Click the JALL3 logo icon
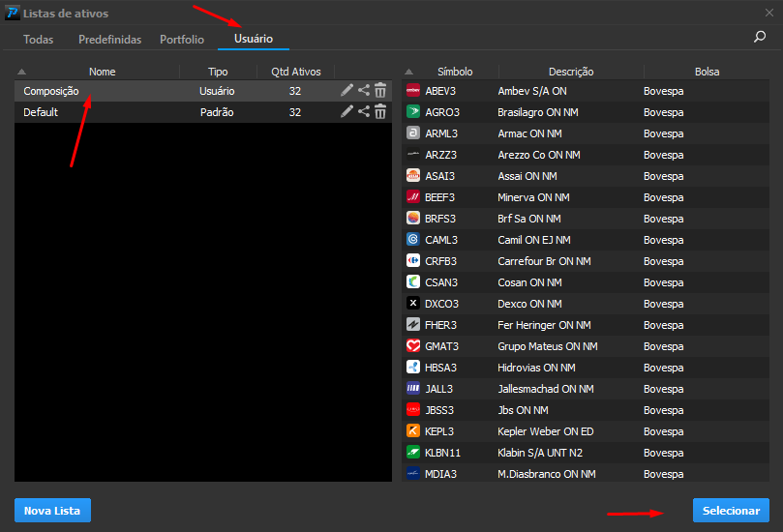The image size is (783, 532). pyautogui.click(x=413, y=388)
